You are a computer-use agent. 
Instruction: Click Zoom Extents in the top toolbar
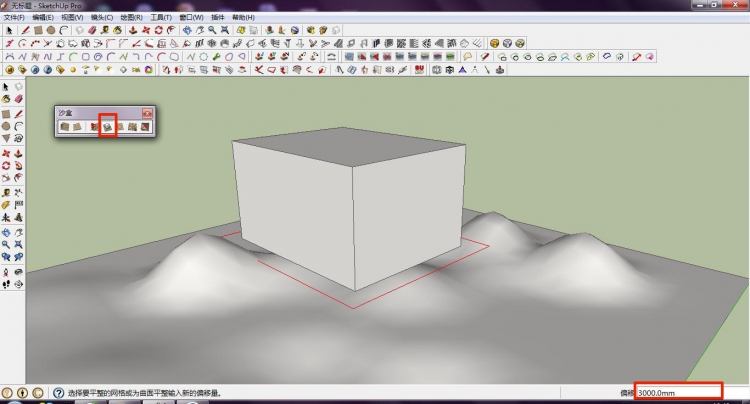(225, 30)
